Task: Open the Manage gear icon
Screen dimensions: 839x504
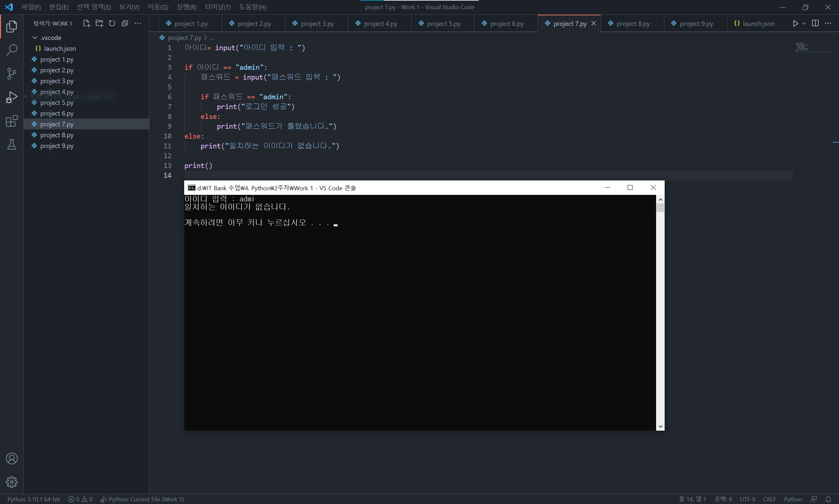Action: [11, 482]
